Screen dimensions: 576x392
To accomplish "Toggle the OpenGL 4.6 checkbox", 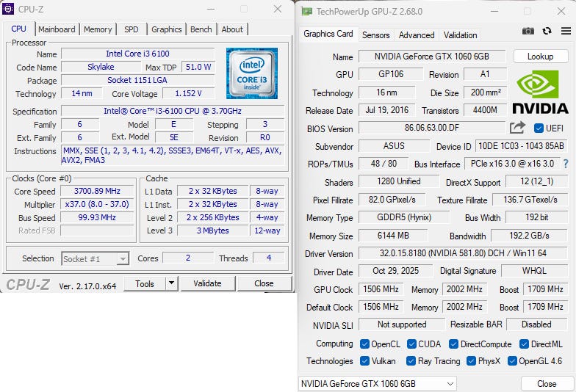I will point(512,361).
